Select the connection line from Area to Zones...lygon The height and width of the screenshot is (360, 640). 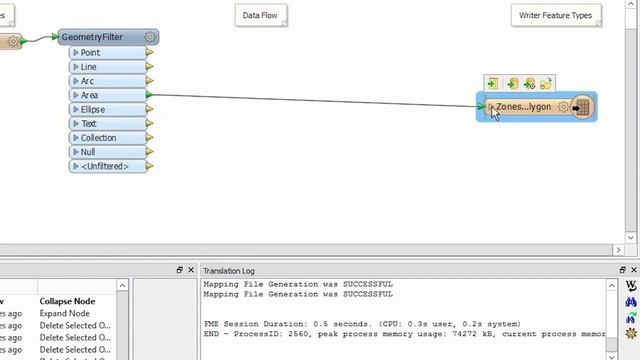(x=314, y=101)
